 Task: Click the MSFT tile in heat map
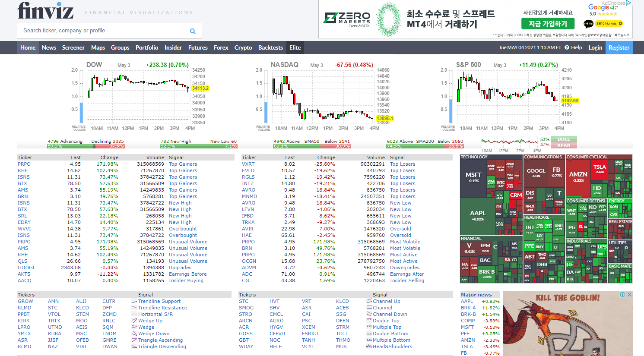[x=473, y=177]
